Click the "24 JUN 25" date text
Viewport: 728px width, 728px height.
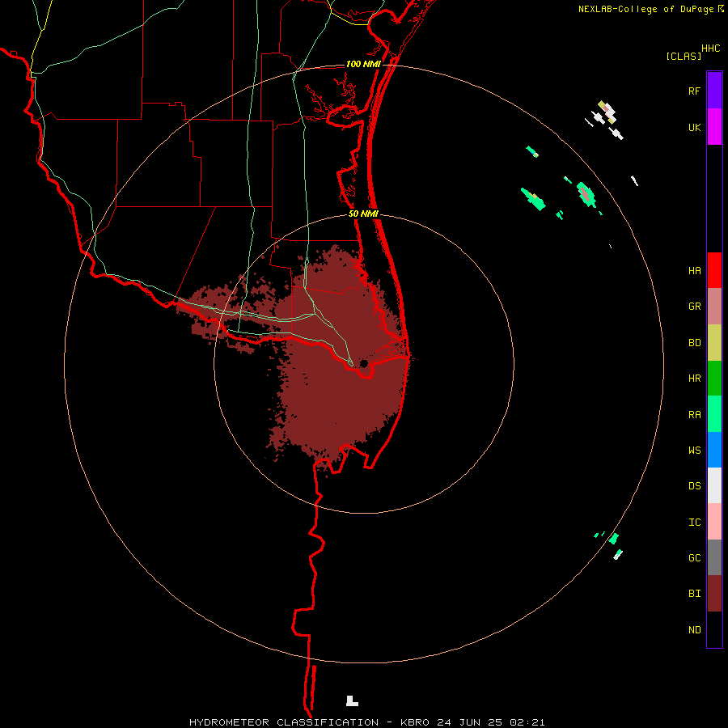469,722
